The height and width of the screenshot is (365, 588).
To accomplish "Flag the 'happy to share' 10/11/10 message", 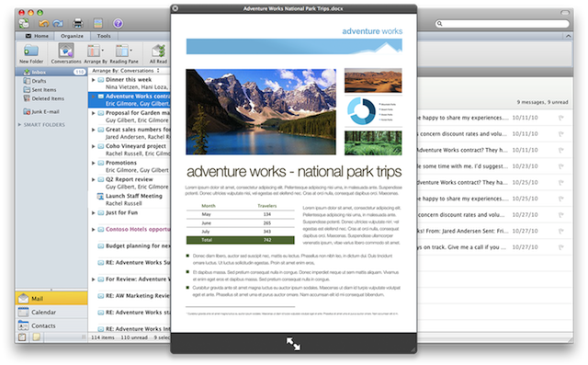I will (x=561, y=118).
